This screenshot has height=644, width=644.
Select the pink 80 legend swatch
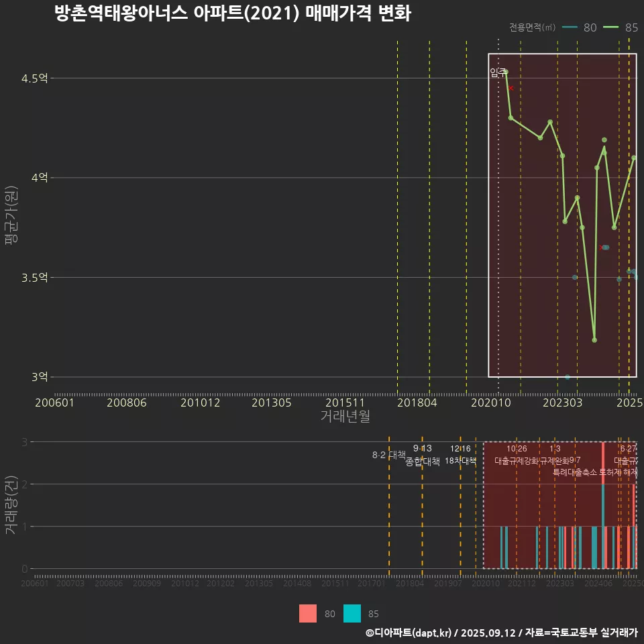pyautogui.click(x=307, y=613)
